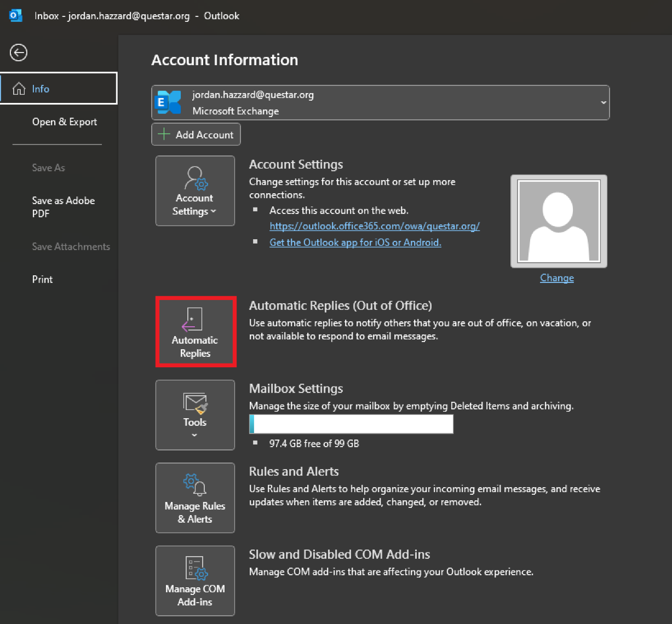The image size is (672, 624).
Task: Select Save as Adobe PDF
Action: click(64, 207)
